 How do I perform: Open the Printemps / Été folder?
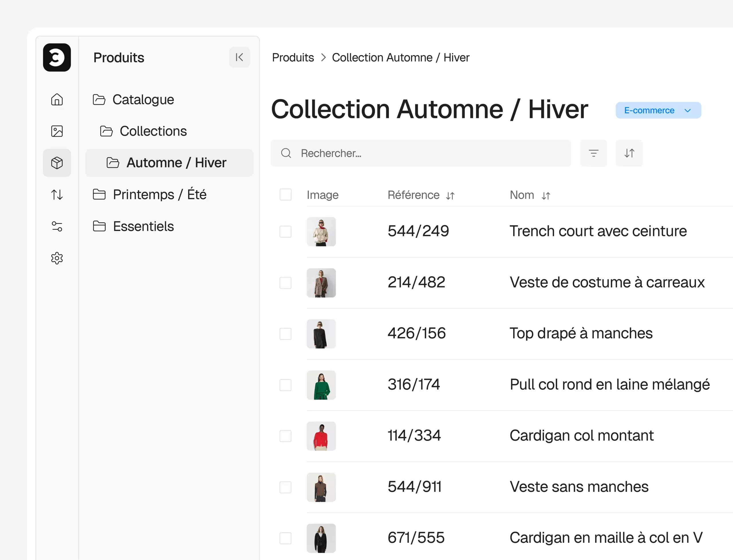point(159,194)
